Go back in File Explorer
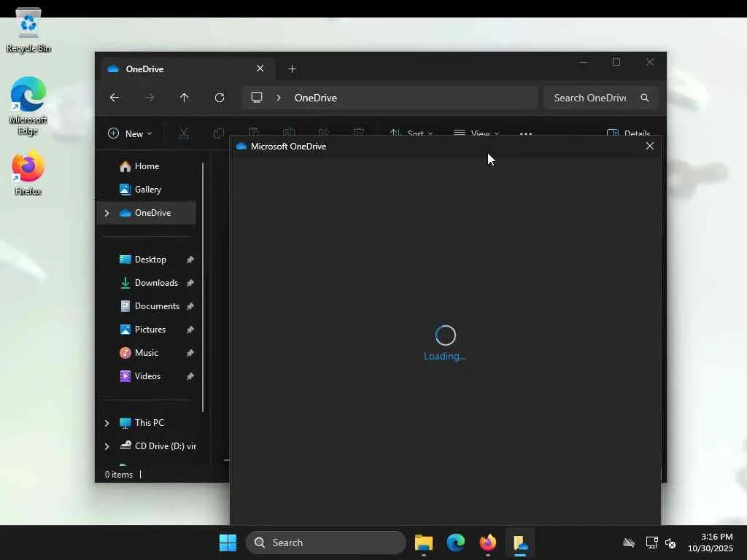 click(115, 98)
